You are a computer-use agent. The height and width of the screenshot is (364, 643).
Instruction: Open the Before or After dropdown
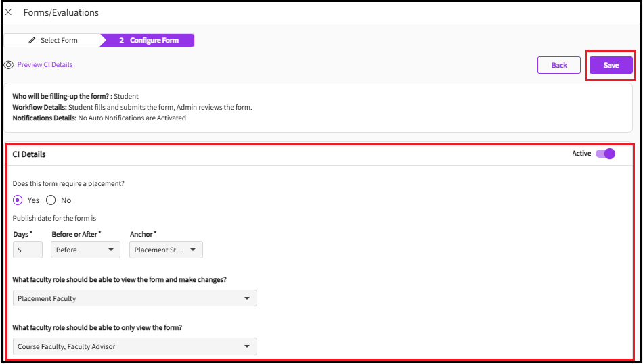tap(85, 250)
